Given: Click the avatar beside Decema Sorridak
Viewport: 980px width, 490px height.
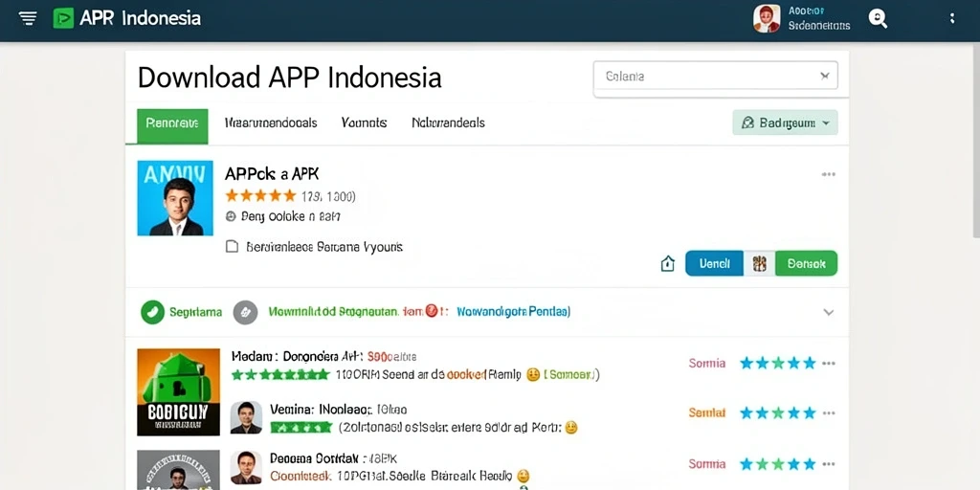Looking at the screenshot, I should (x=246, y=467).
